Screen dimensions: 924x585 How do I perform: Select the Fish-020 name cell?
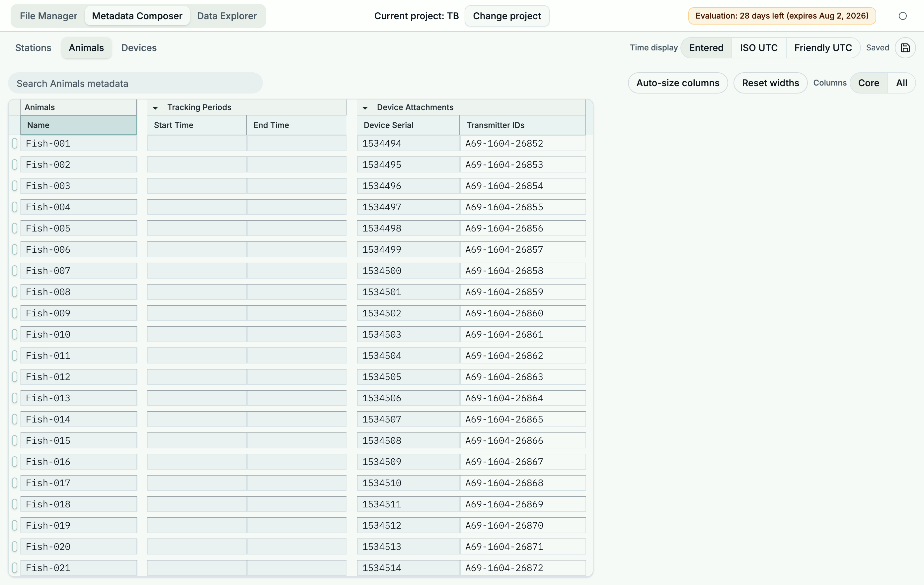point(79,547)
